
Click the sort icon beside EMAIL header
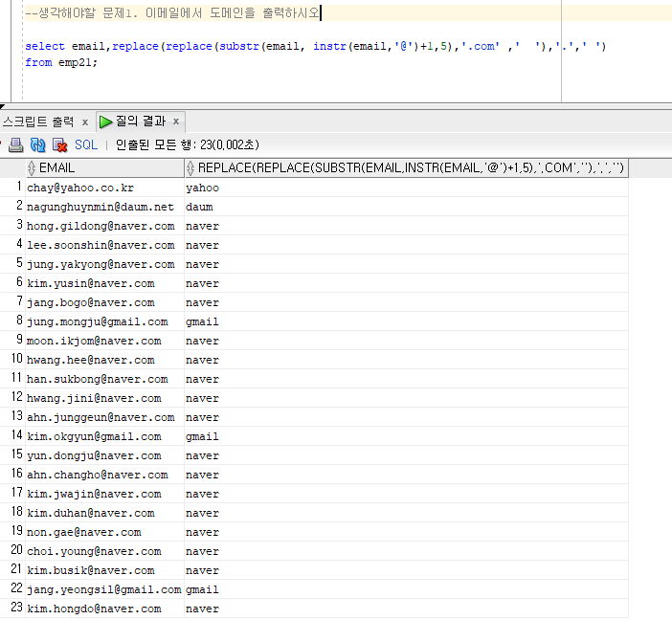[32, 168]
